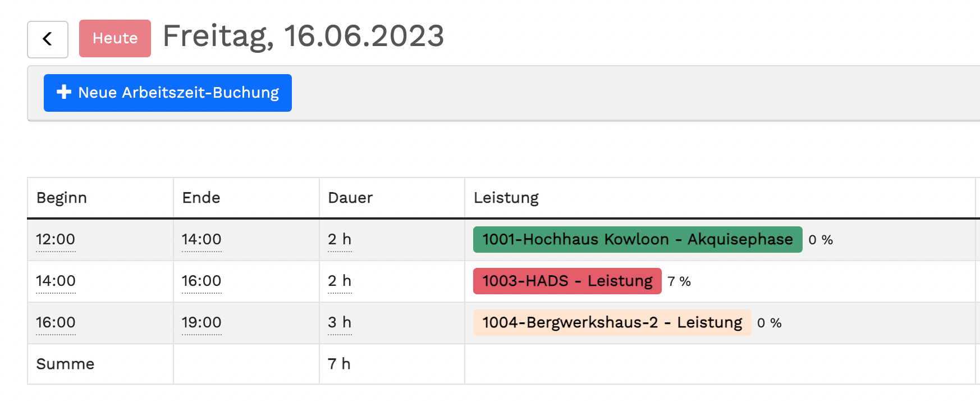Viewport: 980px width, 401px height.
Task: Select the 1001-Hochhaus Kowloon Akquisephase tag
Action: coord(637,240)
